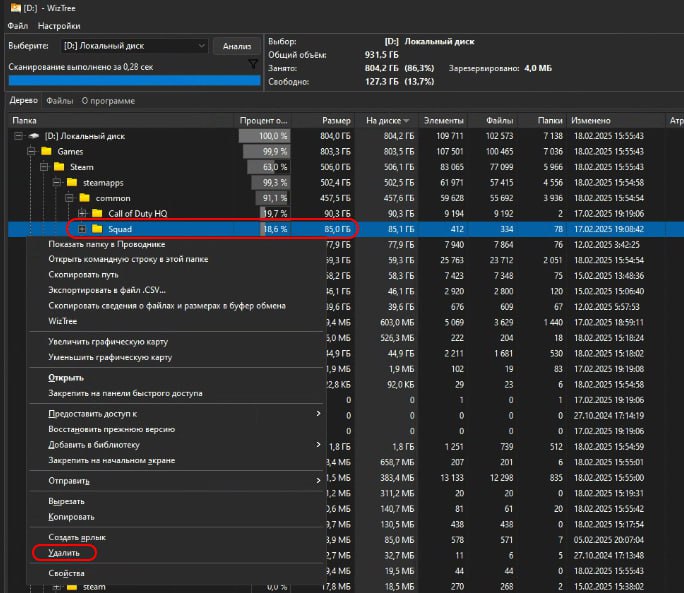
Task: Click the 100,0 % percent bar
Action: click(x=264, y=136)
